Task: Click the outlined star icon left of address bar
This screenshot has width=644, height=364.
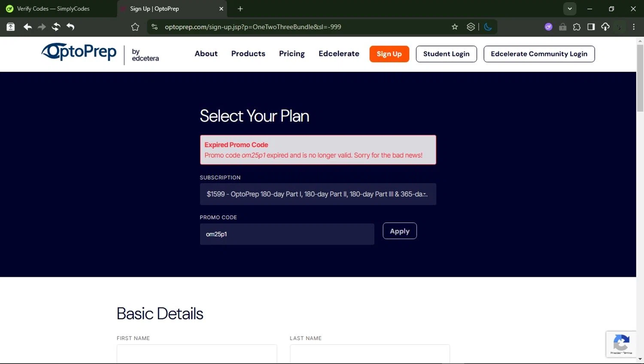Action: point(135,27)
